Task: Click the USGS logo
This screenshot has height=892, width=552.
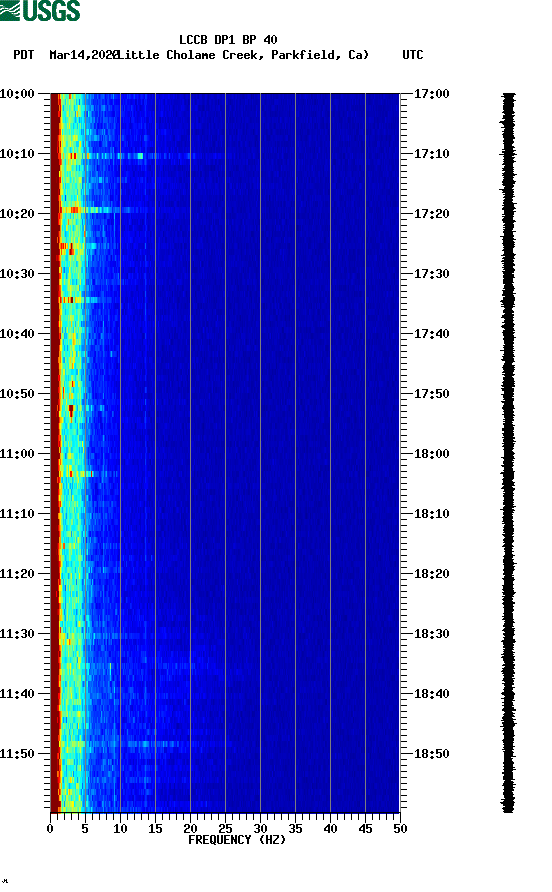Action: point(40,10)
